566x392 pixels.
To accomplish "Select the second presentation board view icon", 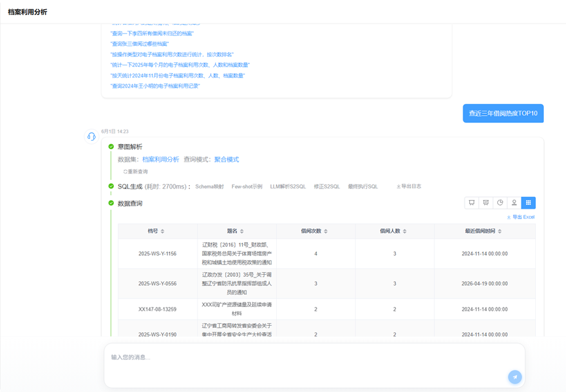I will tap(486, 202).
